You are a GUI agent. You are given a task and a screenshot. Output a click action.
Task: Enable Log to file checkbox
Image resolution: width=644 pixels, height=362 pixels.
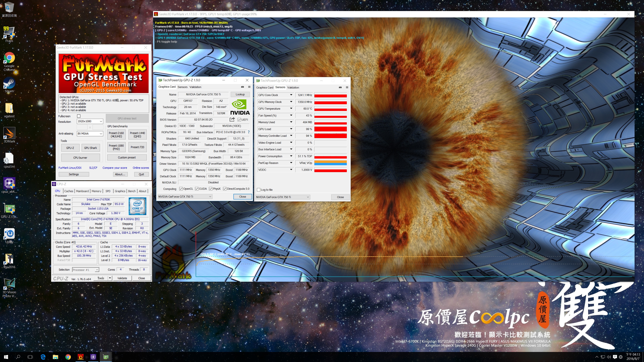pyautogui.click(x=259, y=190)
